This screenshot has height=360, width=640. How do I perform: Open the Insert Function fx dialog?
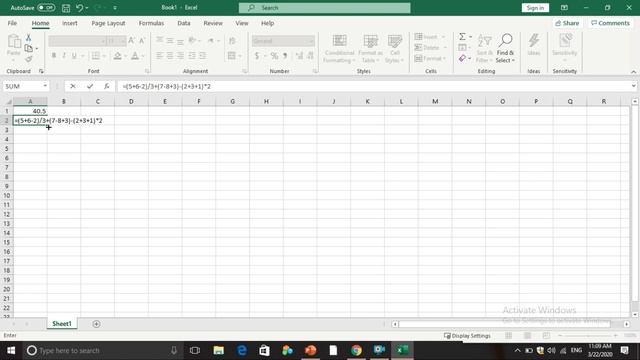(x=107, y=86)
